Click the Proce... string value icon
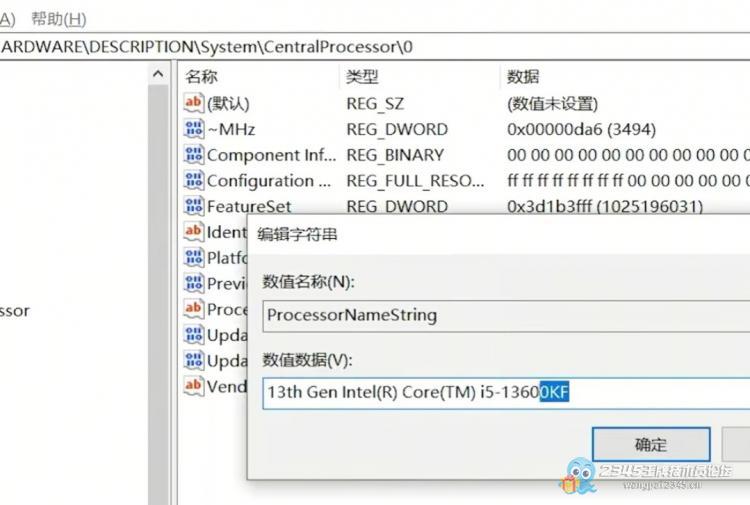 tap(194, 309)
